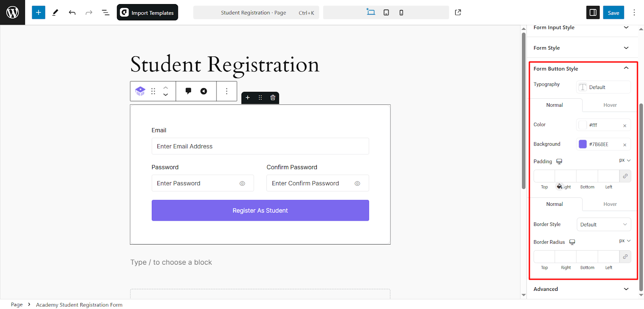Click the Enter Password field
The width and height of the screenshot is (644, 309).
pyautogui.click(x=202, y=183)
